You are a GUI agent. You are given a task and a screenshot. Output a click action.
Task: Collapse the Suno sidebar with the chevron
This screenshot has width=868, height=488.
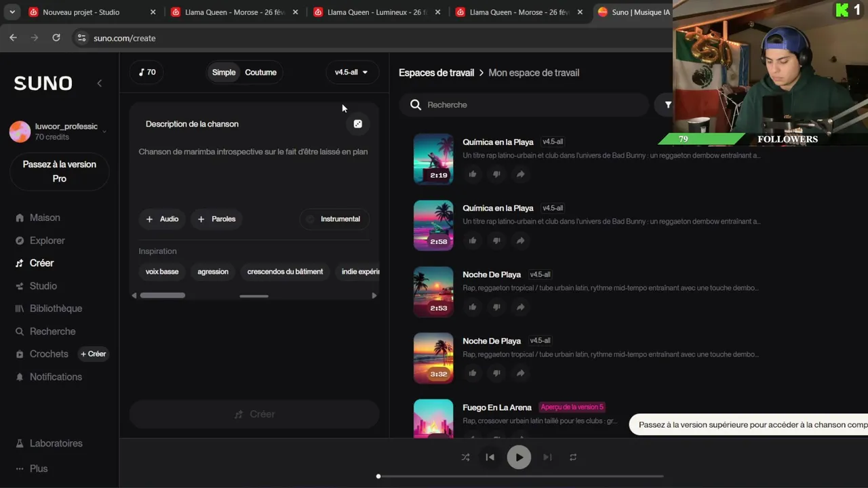100,83
